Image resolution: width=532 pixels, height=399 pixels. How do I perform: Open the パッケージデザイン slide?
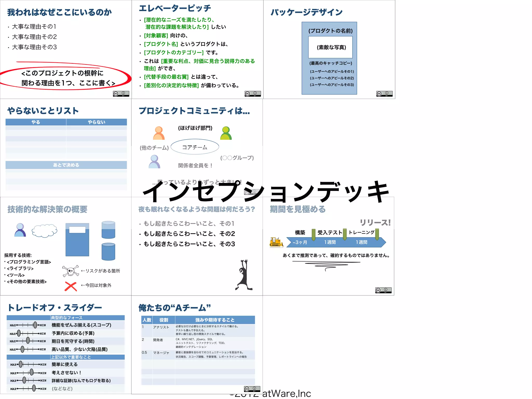point(329,49)
